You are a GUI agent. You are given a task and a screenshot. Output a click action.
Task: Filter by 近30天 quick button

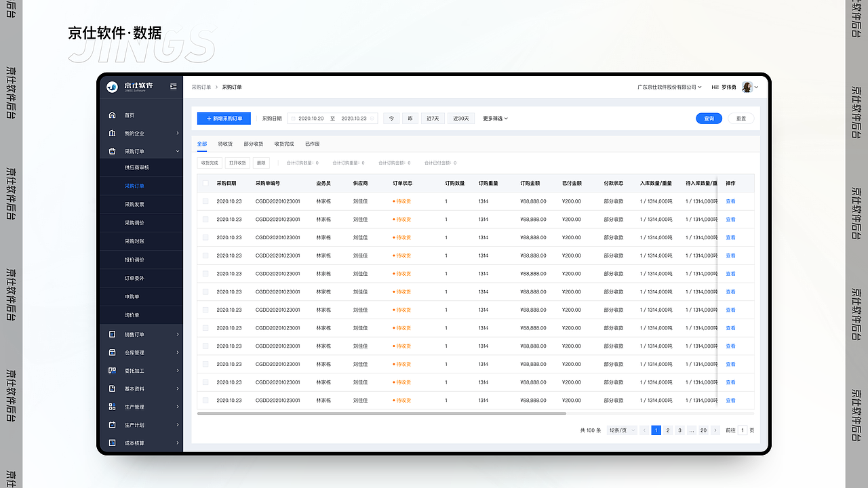click(x=461, y=119)
